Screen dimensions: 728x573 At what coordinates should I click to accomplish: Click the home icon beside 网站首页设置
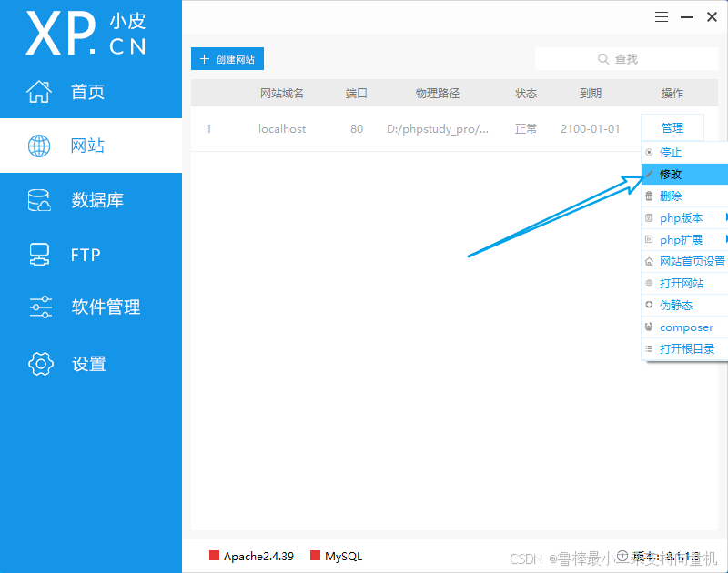pyautogui.click(x=649, y=262)
